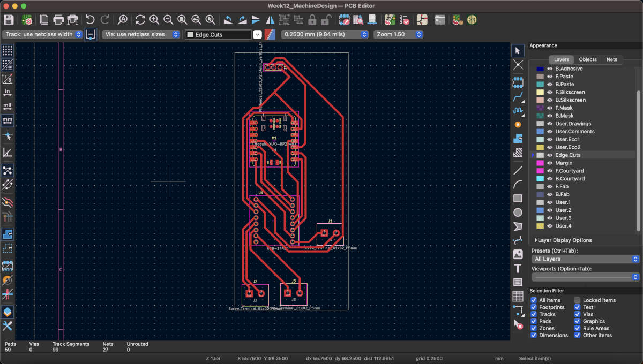The image size is (643, 364).
Task: Toggle the auto track width button
Action: (x=91, y=34)
